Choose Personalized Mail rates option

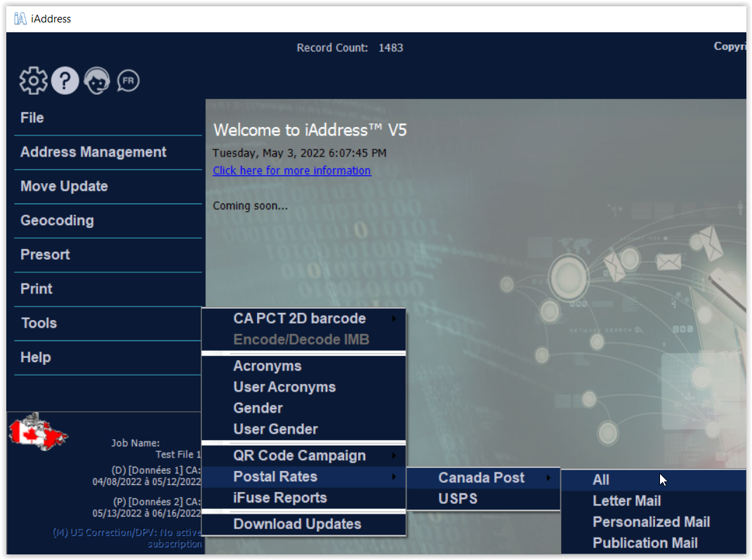point(651,522)
